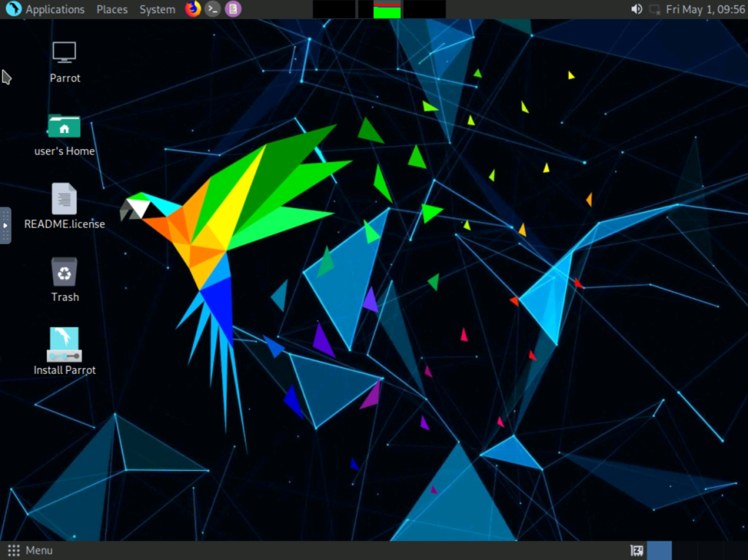The height and width of the screenshot is (560, 748).
Task: Open the terminal launcher in the panel
Action: pyautogui.click(x=213, y=9)
